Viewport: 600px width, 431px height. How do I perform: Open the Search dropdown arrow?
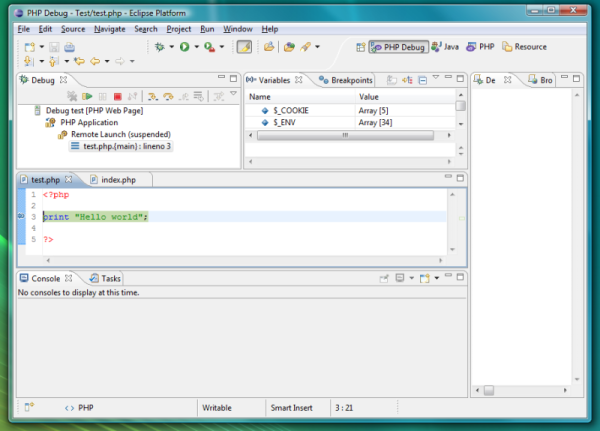coord(317,47)
